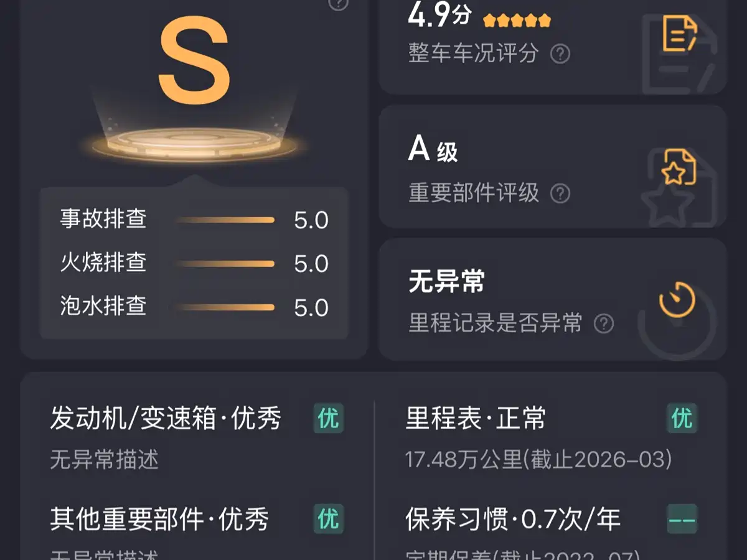The width and height of the screenshot is (747, 560).
Task: Tap the 事故排查 score bar
Action: (225, 220)
